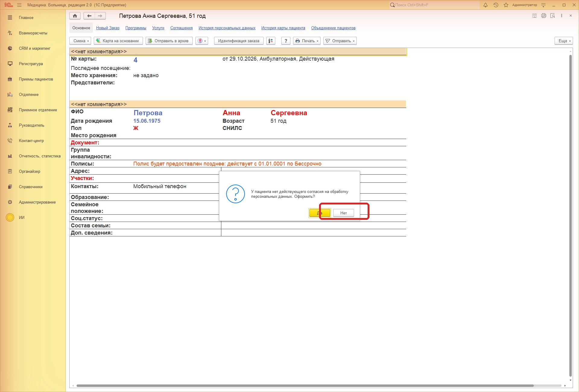The image size is (579, 392).
Task: Open the Соглашения link
Action: tap(182, 28)
